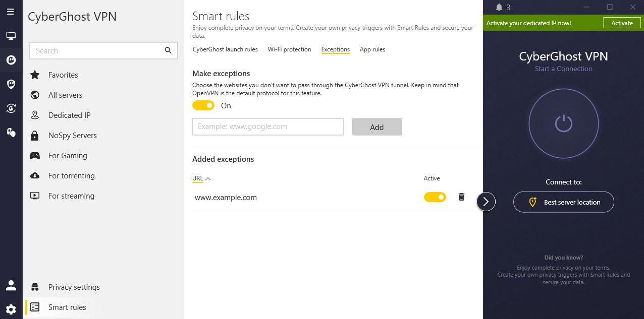Click the For torrenting cloud icon
Image resolution: width=644 pixels, height=319 pixels.
coord(35,176)
